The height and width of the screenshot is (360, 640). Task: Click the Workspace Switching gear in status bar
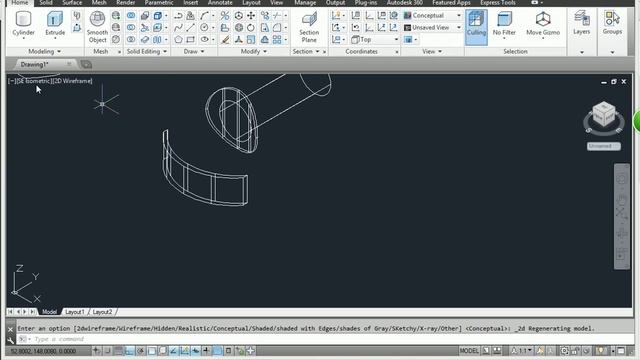pyautogui.click(x=564, y=351)
